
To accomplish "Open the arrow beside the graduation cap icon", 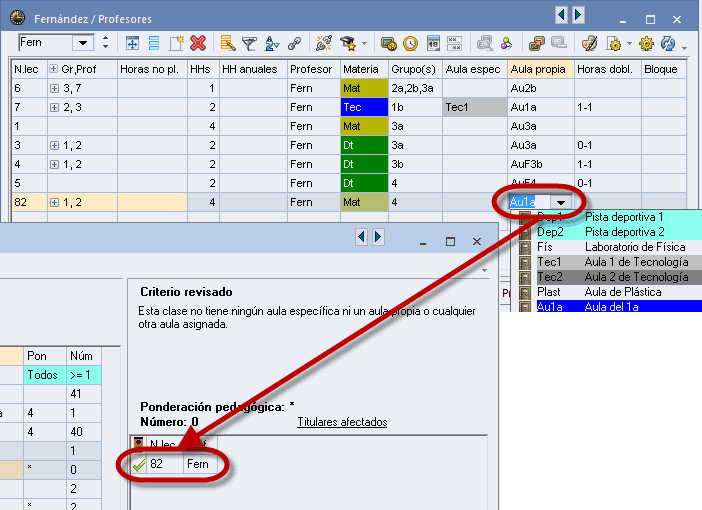I will (x=364, y=43).
